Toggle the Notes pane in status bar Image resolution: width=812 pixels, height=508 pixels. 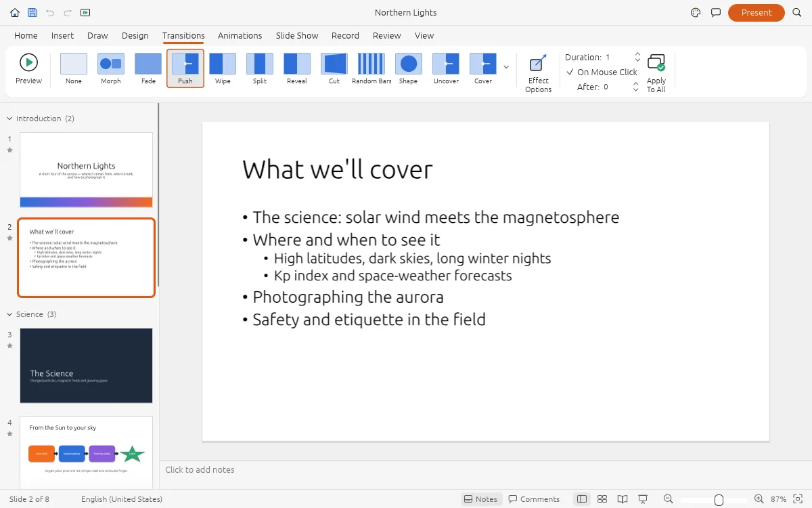pyautogui.click(x=480, y=499)
